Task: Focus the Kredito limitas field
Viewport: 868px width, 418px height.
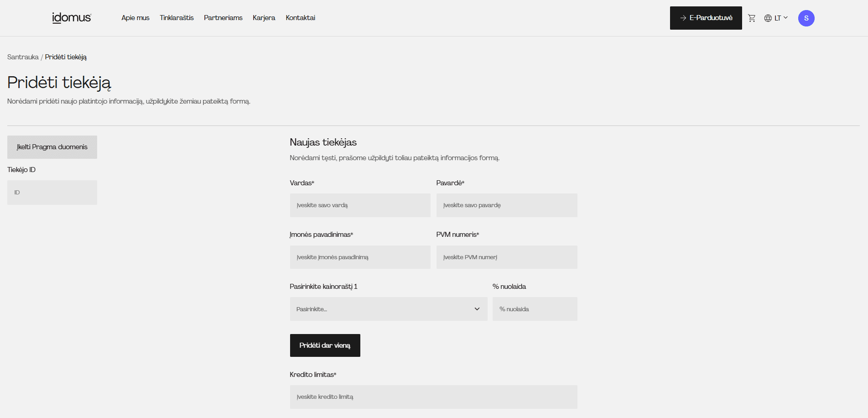Action: (433, 397)
